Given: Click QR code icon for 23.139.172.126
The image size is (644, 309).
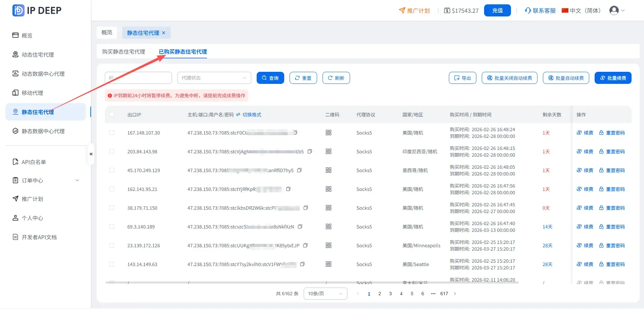Looking at the screenshot, I should [328, 246].
